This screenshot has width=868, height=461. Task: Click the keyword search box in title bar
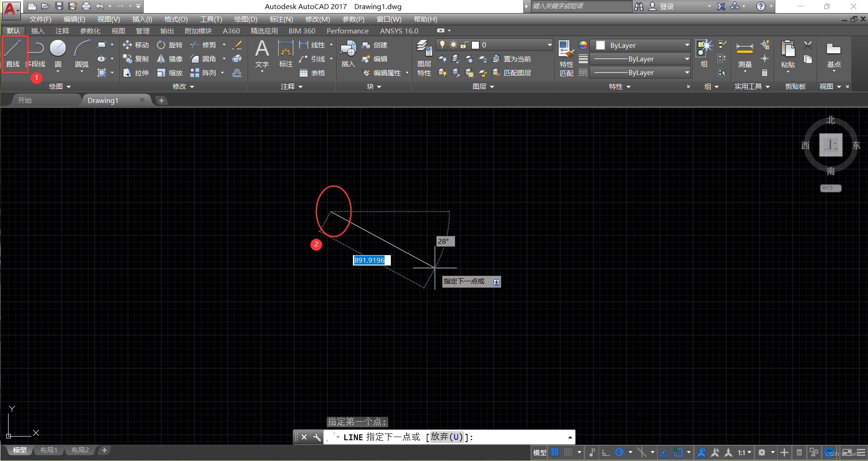[581, 6]
